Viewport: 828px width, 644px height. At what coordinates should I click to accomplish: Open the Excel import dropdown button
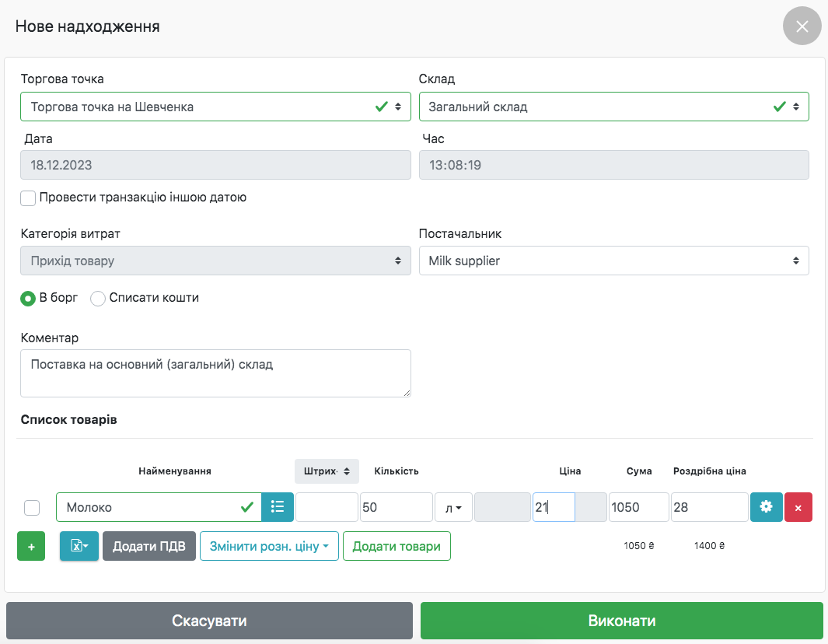[79, 546]
